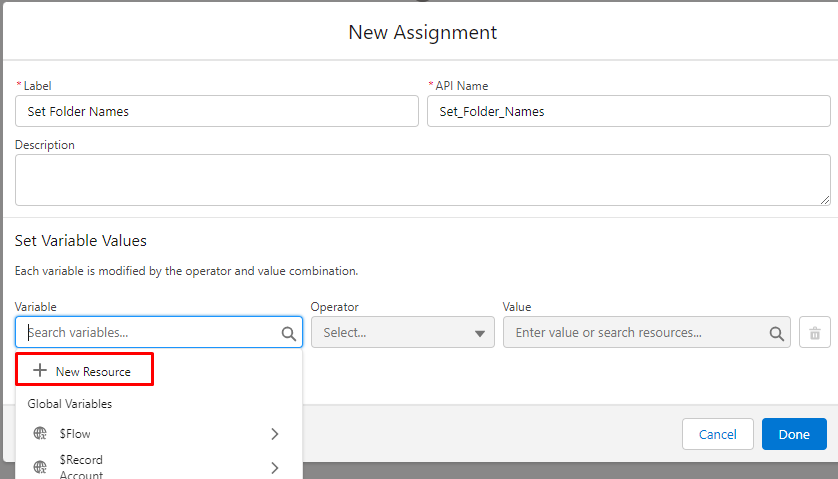Click the Search variables input box
838x479 pixels.
150,333
